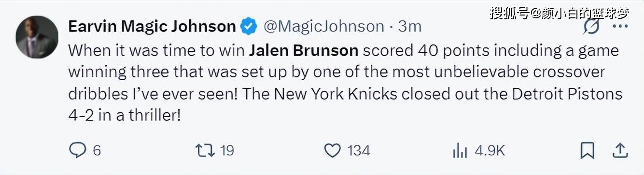
Task: Click the 4.9K views count
Action: 490,151
